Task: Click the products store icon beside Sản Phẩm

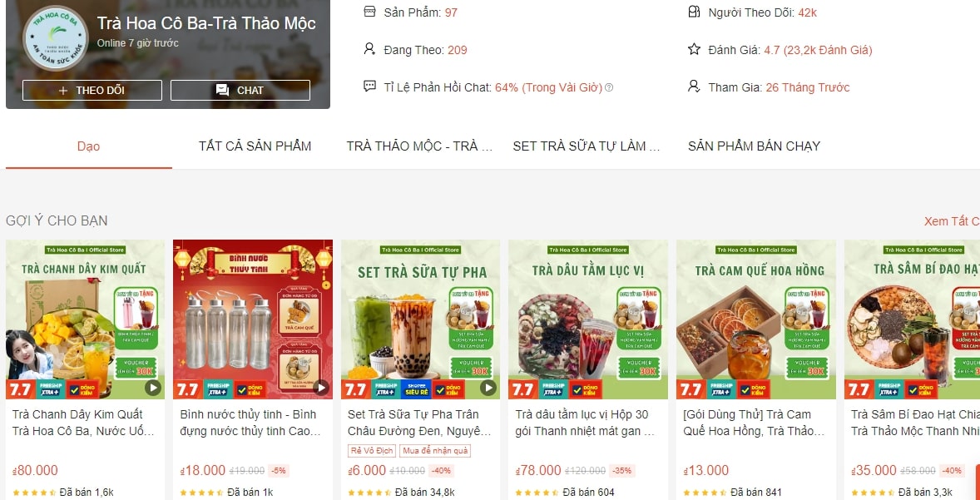Action: [369, 12]
